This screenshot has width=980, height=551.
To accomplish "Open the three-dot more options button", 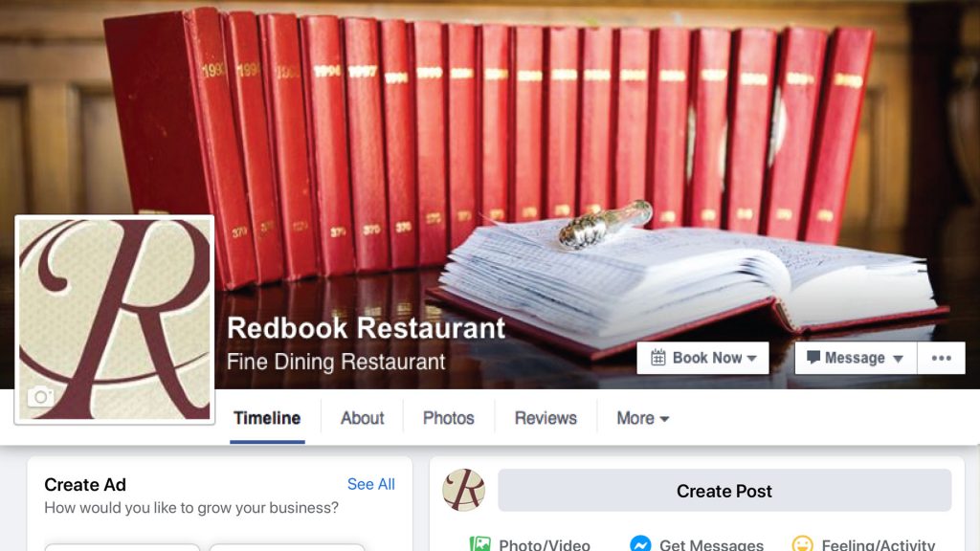I will click(942, 358).
